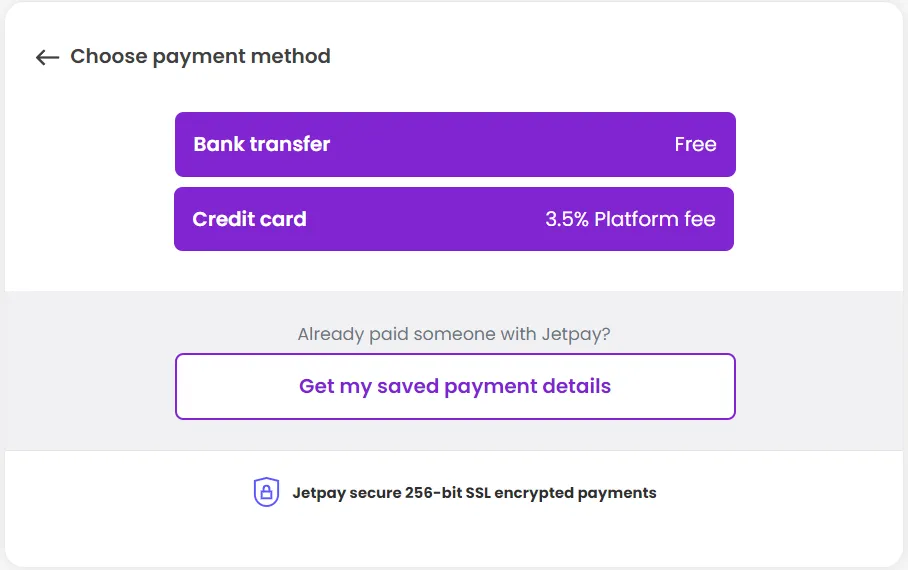908x570 pixels.
Task: Click the Jetpay secure SSL encrypted payments text
Action: click(x=474, y=492)
